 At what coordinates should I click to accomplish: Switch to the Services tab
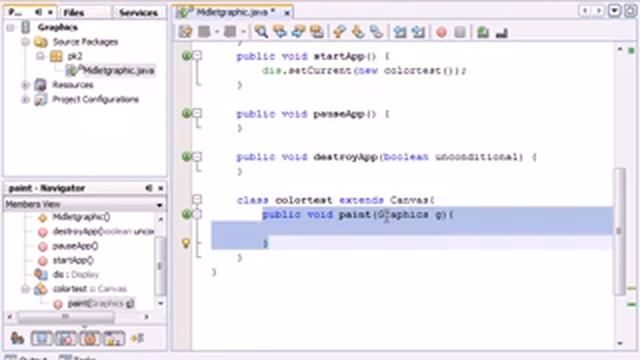[138, 13]
